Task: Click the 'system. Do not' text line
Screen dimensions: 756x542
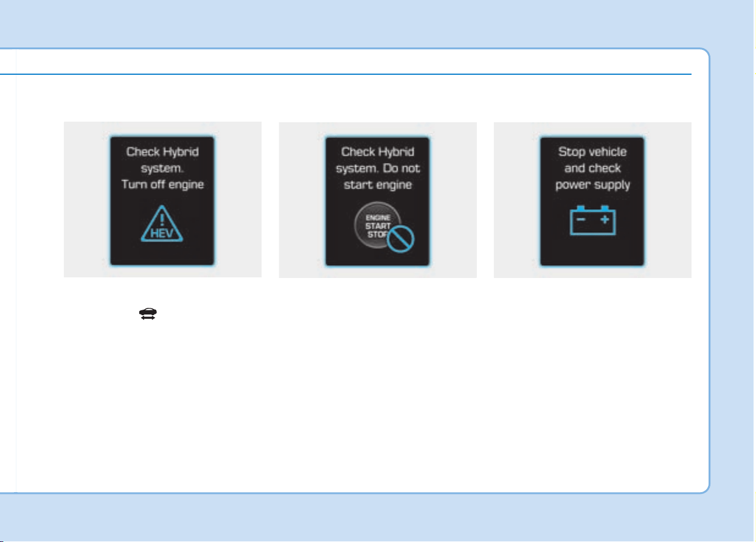Action: coord(378,169)
